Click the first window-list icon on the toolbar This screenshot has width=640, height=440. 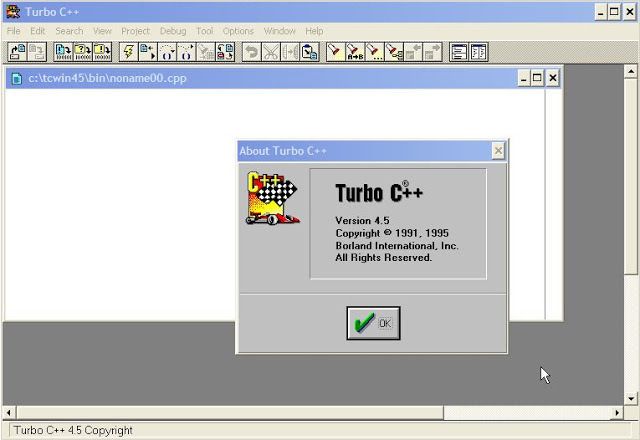click(459, 52)
